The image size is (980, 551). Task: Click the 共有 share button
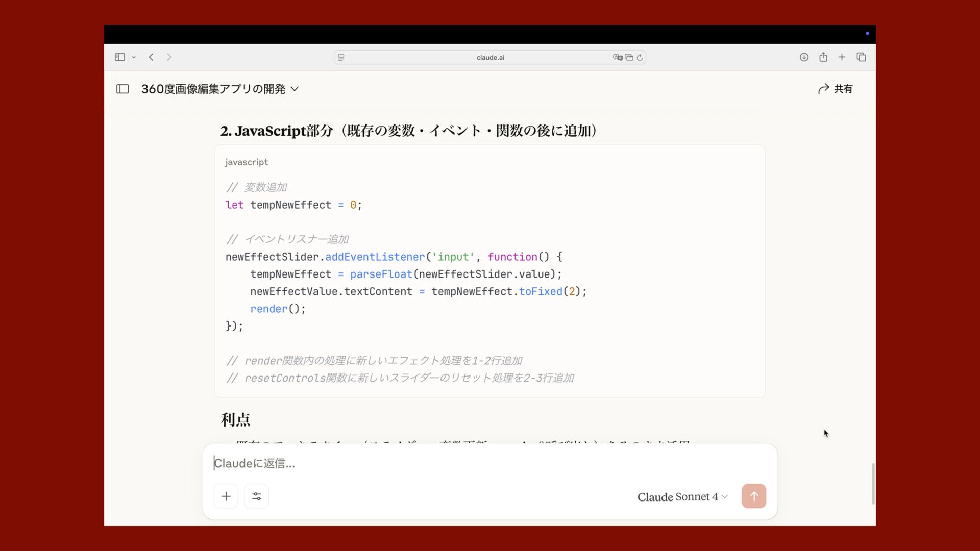(835, 89)
